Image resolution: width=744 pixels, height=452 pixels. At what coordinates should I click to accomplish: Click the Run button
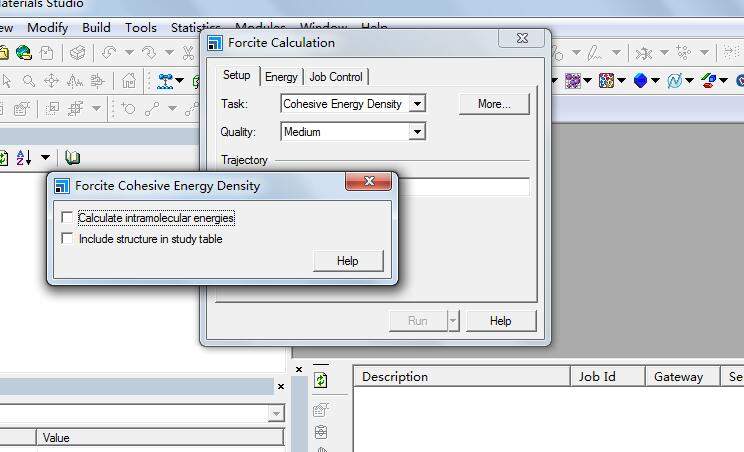click(418, 321)
